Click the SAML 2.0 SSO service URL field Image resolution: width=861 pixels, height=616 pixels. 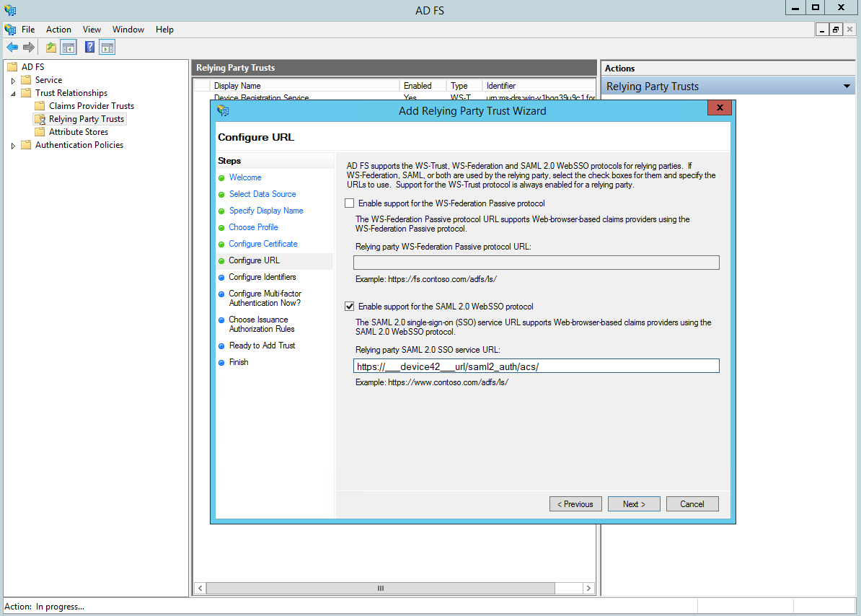[536, 366]
